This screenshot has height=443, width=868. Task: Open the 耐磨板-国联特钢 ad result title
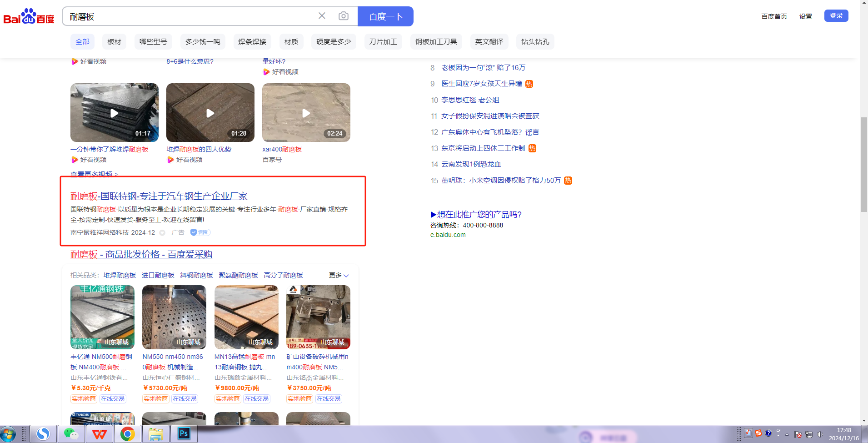click(159, 196)
